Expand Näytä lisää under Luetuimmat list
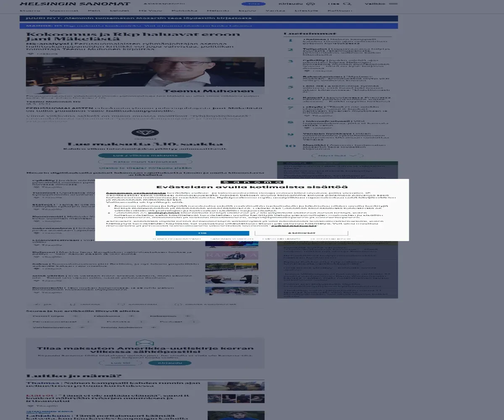This screenshot has height=420, width=504. [337, 155]
